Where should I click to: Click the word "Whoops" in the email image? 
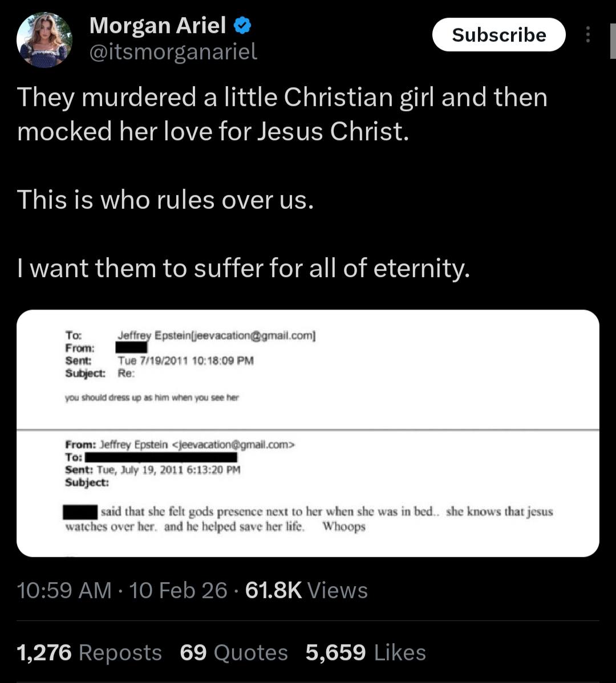[x=343, y=526]
